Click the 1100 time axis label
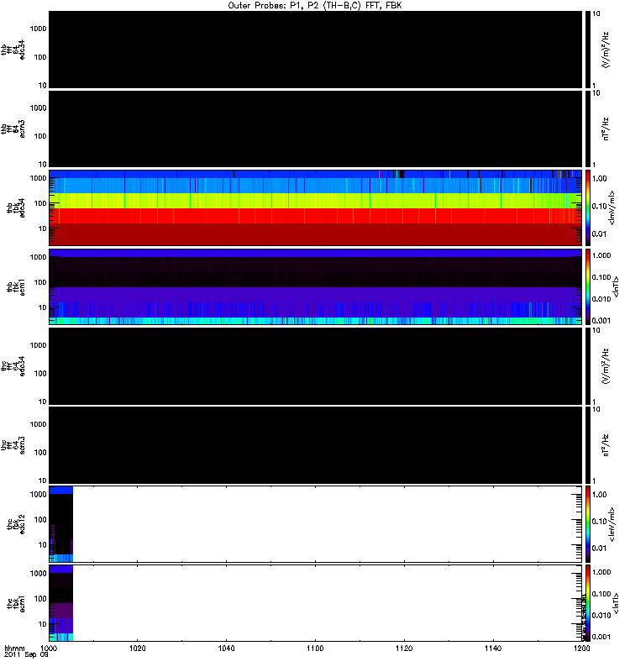 [315, 648]
